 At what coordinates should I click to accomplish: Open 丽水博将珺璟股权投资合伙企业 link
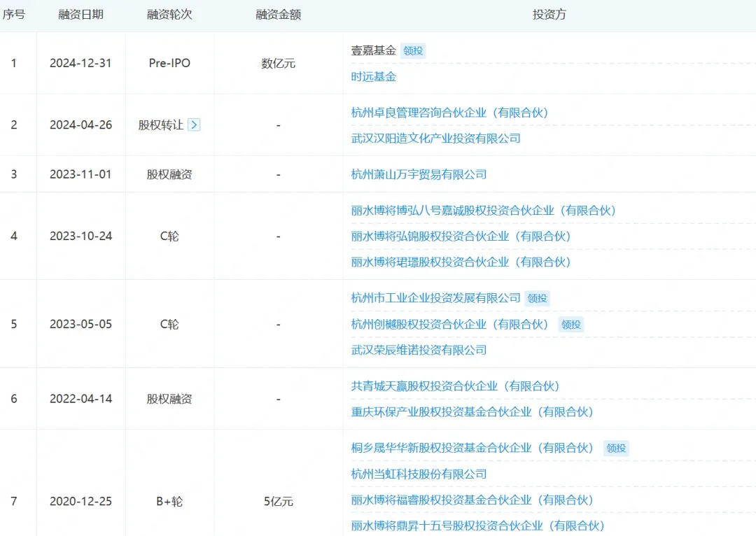pyautogui.click(x=461, y=262)
